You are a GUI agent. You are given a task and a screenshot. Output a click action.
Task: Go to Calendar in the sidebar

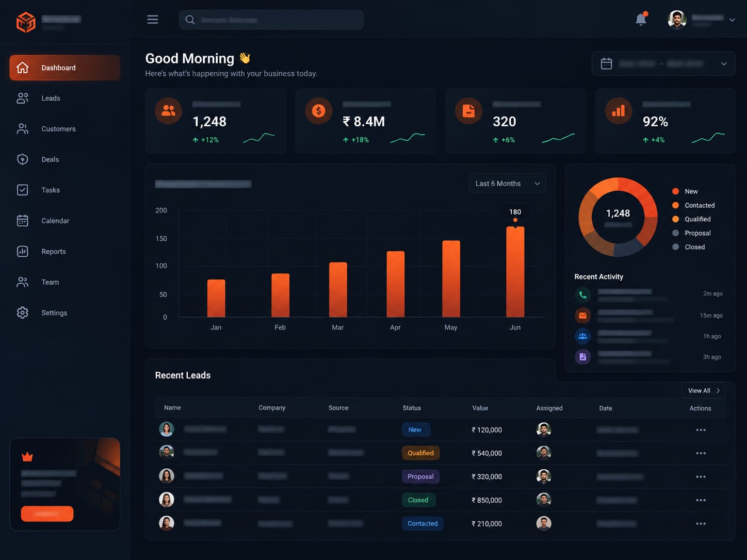click(65, 221)
